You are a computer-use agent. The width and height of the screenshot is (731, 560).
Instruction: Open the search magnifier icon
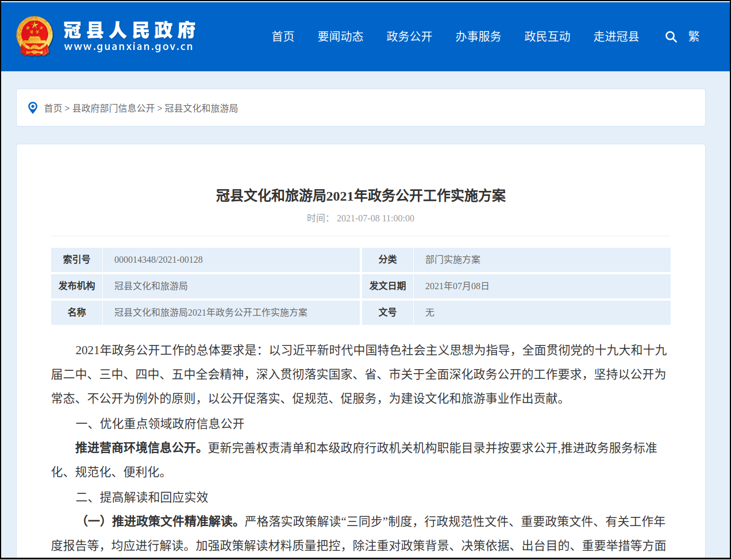(671, 37)
